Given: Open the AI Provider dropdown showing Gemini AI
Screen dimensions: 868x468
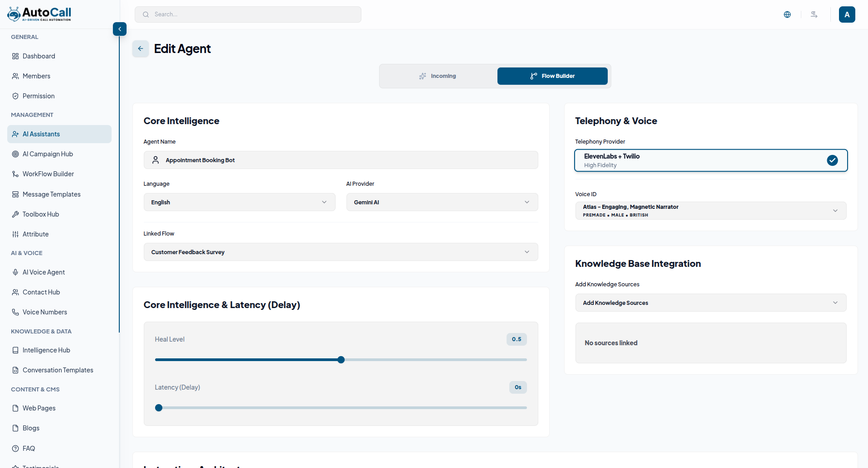Looking at the screenshot, I should pos(442,202).
